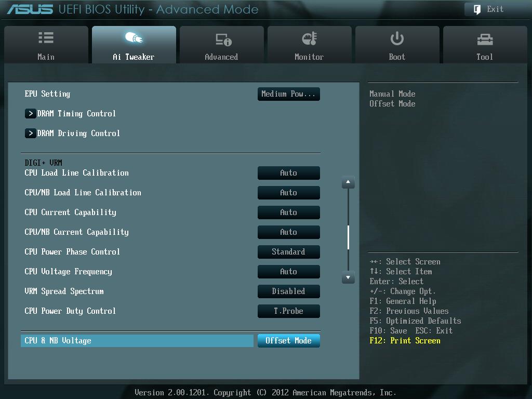Open the Main tab
The height and width of the screenshot is (399, 532).
(46, 45)
